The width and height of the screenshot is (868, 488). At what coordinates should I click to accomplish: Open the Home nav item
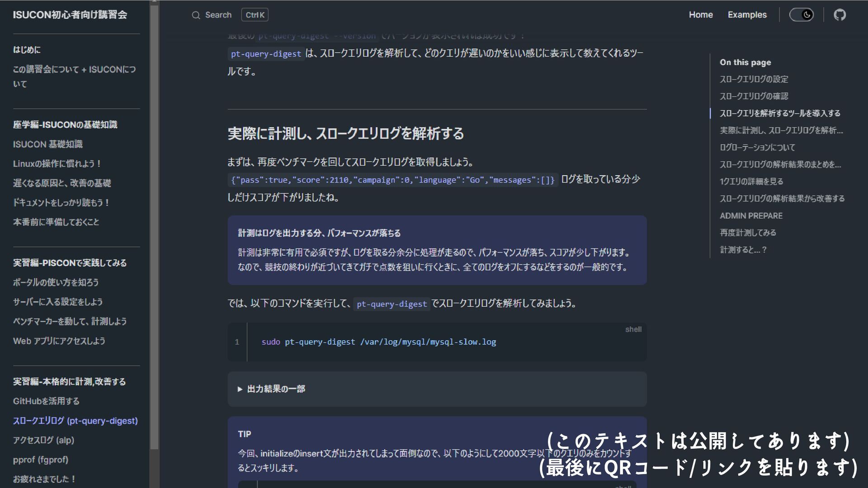point(701,15)
